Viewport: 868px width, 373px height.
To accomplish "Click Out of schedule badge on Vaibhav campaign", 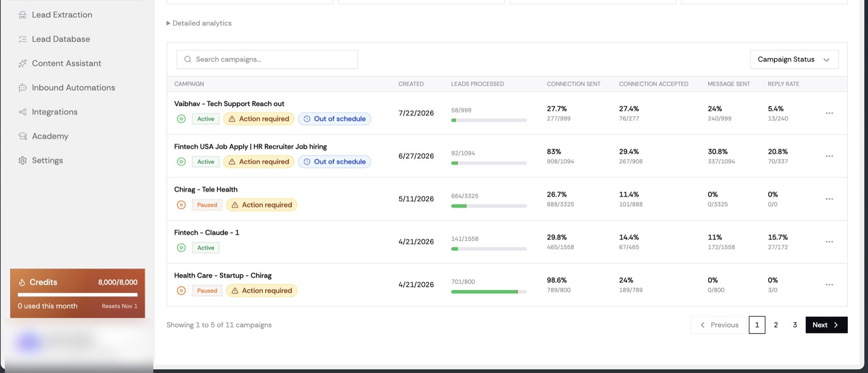I will click(x=335, y=119).
